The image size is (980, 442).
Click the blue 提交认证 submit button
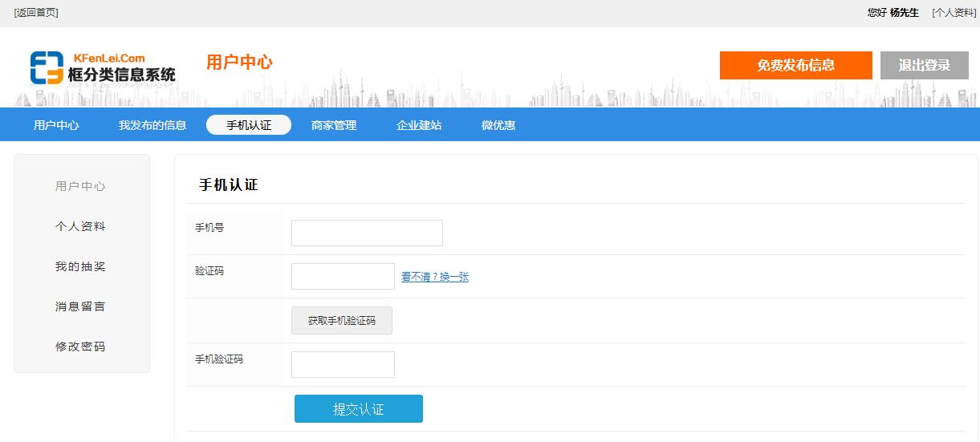[x=358, y=409]
